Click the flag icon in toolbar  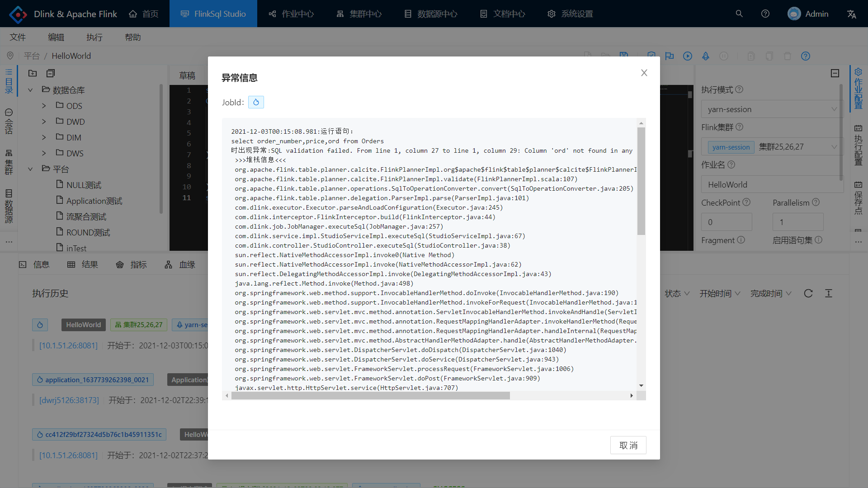tap(670, 56)
